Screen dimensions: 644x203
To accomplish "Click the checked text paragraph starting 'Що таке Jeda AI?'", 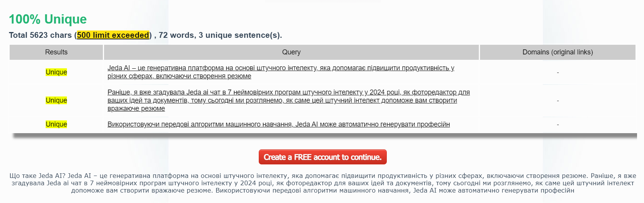I will point(322,183).
